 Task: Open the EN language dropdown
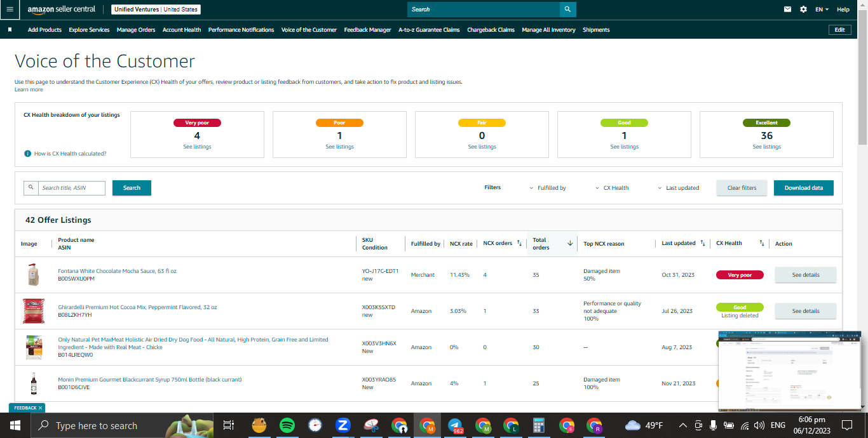(x=822, y=10)
